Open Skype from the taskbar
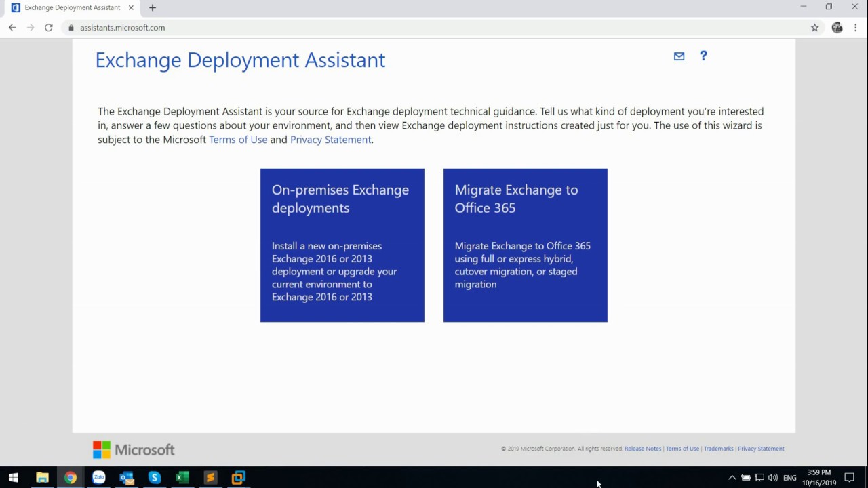 155,477
